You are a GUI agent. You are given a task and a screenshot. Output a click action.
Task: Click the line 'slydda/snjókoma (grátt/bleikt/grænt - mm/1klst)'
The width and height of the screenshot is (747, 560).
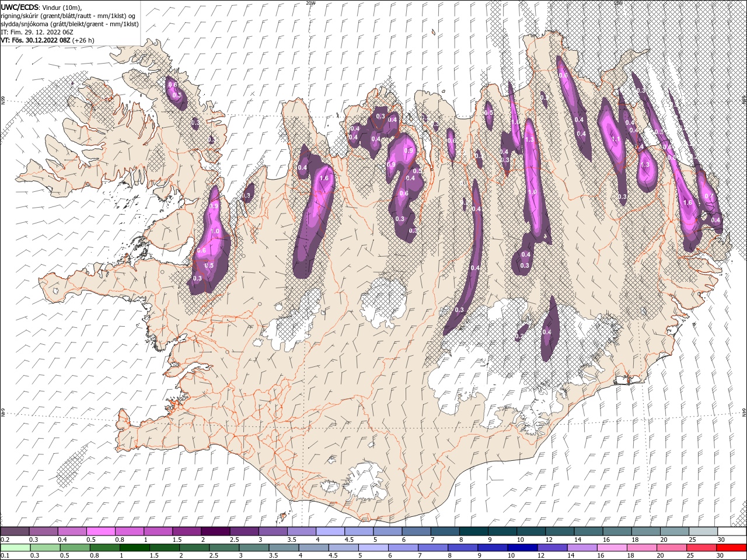[70, 24]
